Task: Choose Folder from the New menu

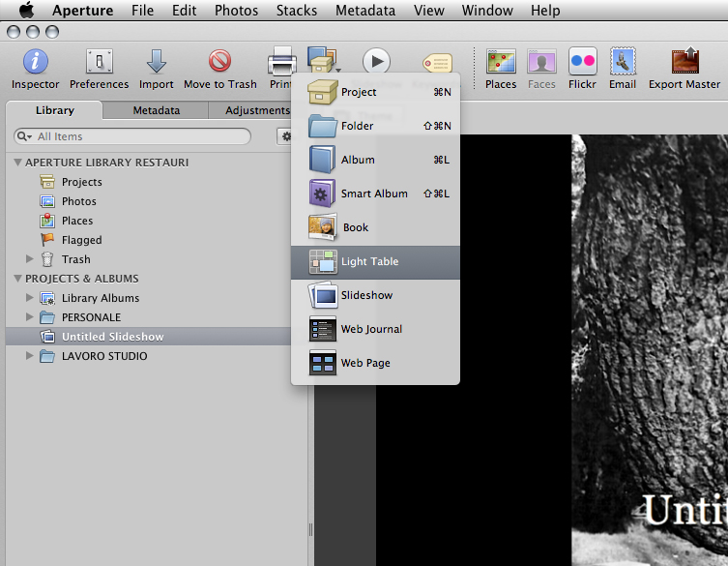Action: (375, 126)
